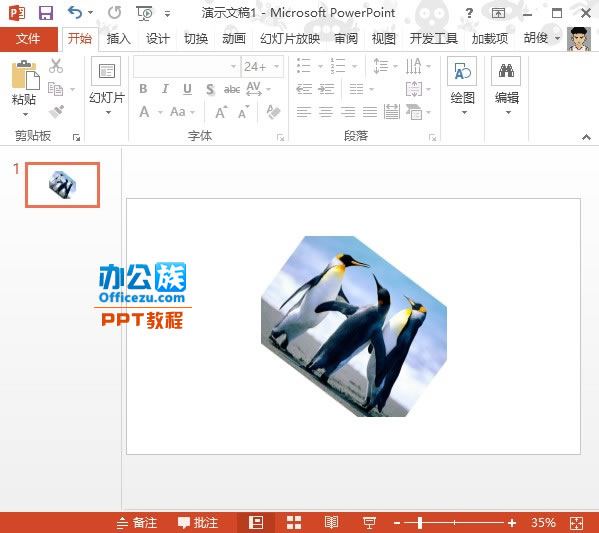
Task: Apply font color with the A icon
Action: coord(144,112)
